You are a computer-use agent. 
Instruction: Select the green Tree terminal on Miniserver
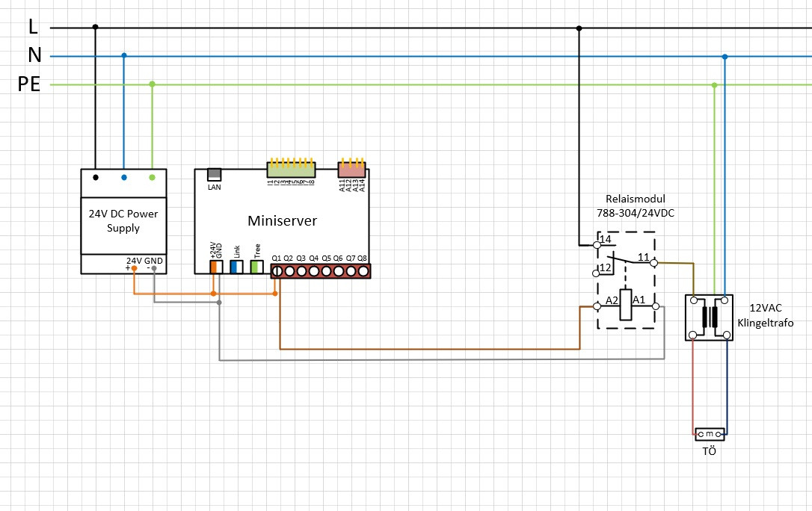point(256,267)
